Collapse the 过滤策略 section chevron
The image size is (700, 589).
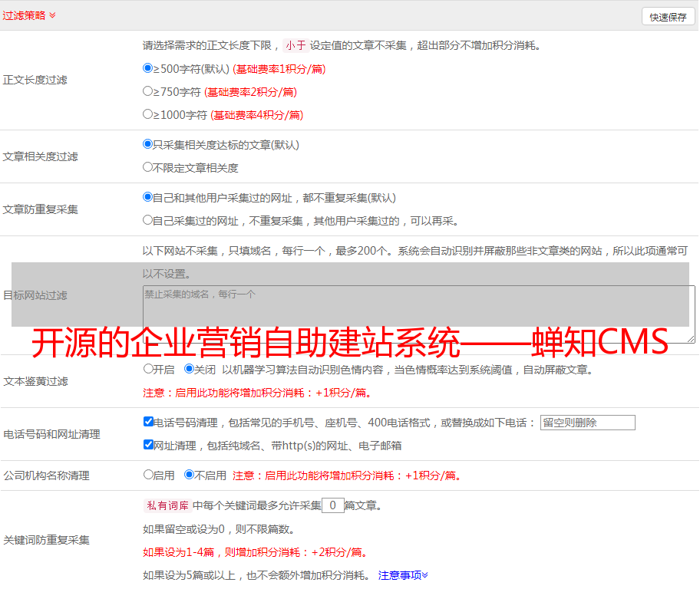(52, 15)
